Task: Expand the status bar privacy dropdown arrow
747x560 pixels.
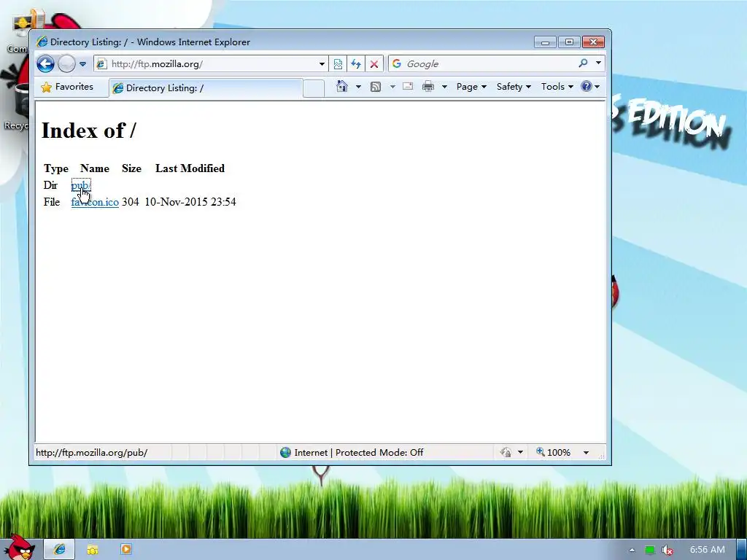Action: tap(520, 452)
